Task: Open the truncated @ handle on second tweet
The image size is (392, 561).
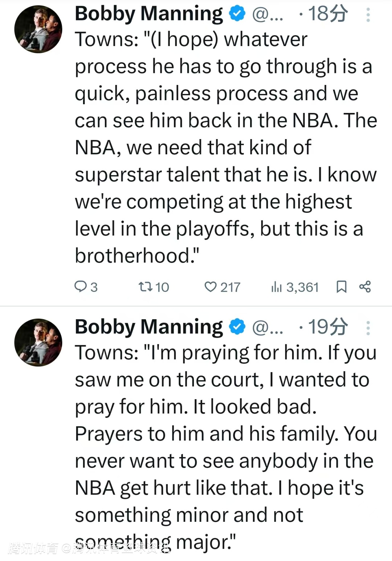Action: click(268, 328)
